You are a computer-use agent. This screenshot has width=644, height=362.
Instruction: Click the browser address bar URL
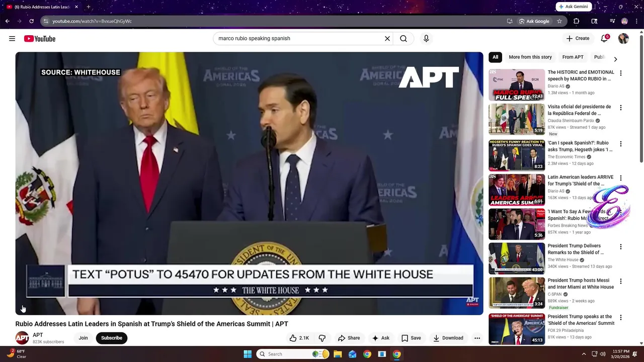tap(92, 21)
